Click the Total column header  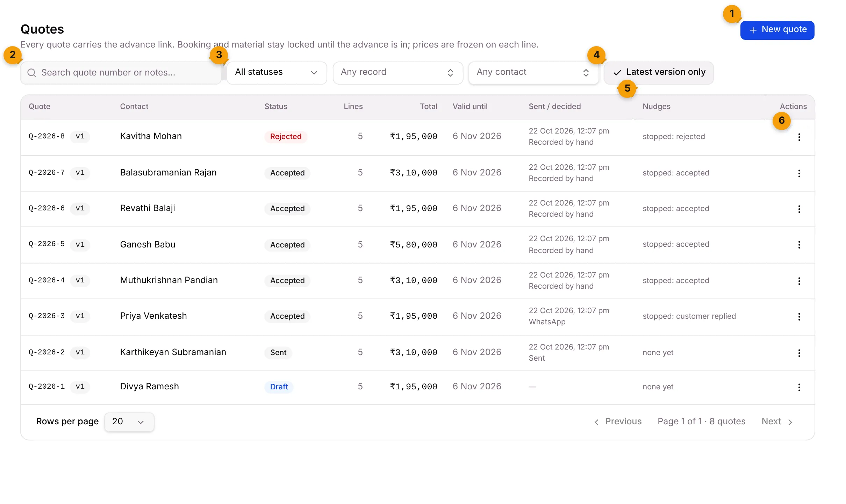pyautogui.click(x=429, y=107)
